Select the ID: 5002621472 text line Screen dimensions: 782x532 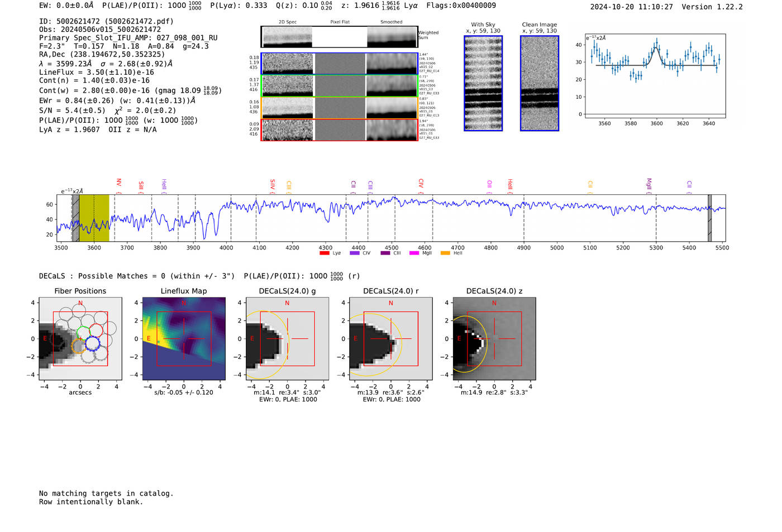point(106,21)
